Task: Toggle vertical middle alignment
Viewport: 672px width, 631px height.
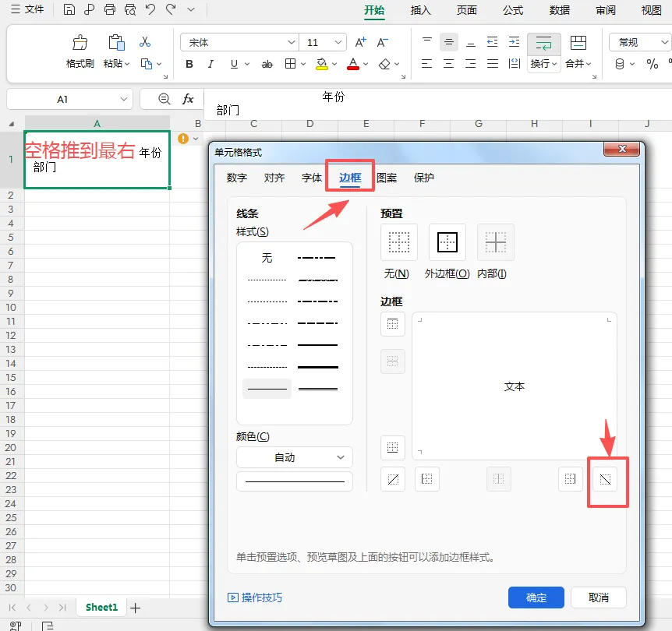Action: (x=449, y=42)
